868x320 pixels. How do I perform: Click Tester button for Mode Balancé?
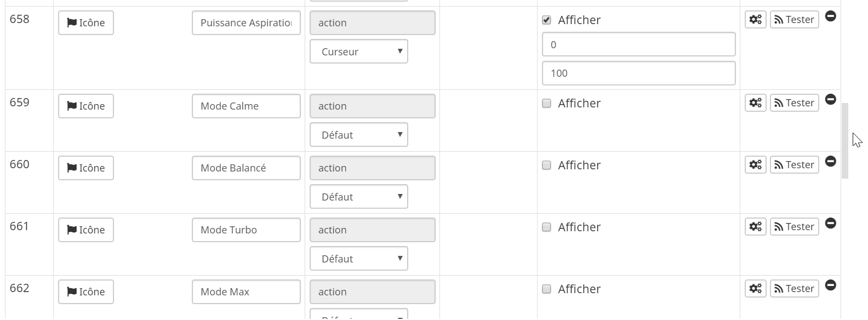[794, 165]
